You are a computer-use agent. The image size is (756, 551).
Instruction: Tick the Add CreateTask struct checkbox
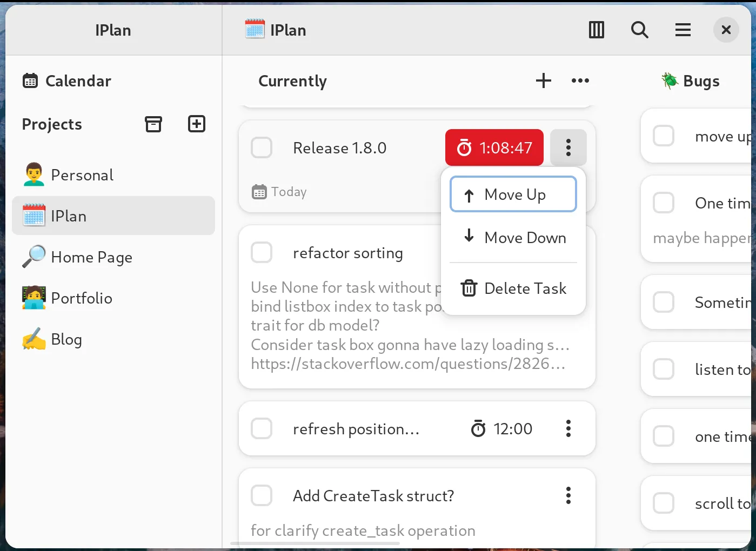click(x=262, y=495)
